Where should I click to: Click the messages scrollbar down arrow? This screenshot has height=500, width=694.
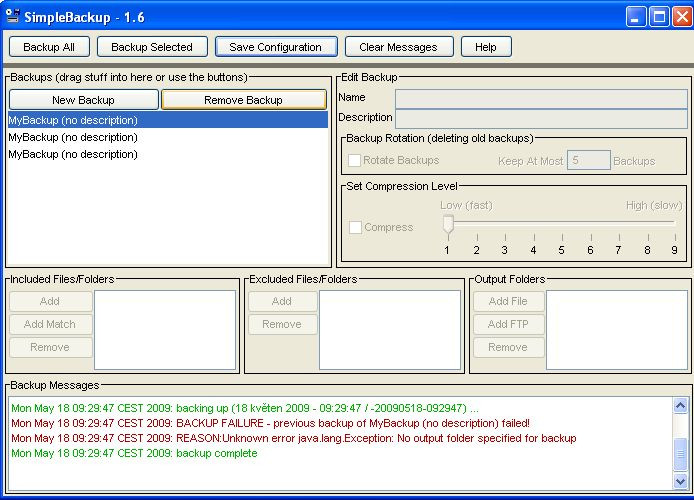680,481
